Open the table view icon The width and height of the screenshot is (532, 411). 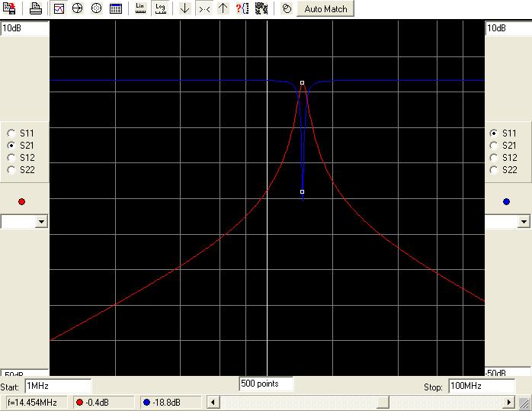tap(115, 9)
